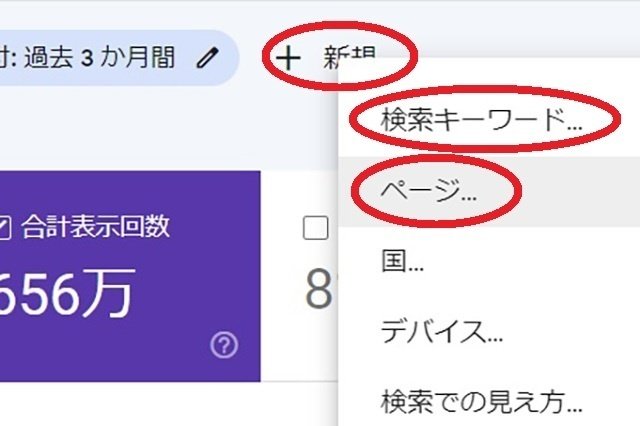This screenshot has height=426, width=640.
Task: Click the 合計表示回数 label text
Action: click(95, 226)
